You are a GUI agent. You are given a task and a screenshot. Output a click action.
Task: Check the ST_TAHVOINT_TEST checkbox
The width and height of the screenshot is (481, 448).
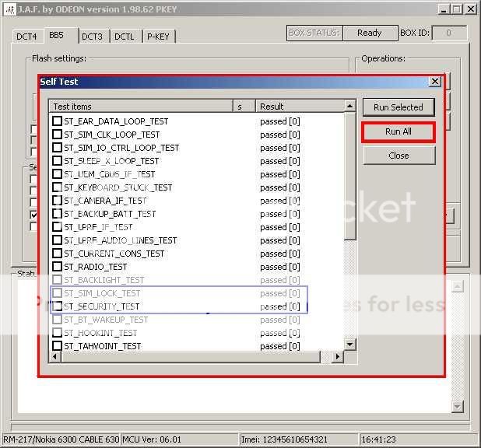(57, 346)
